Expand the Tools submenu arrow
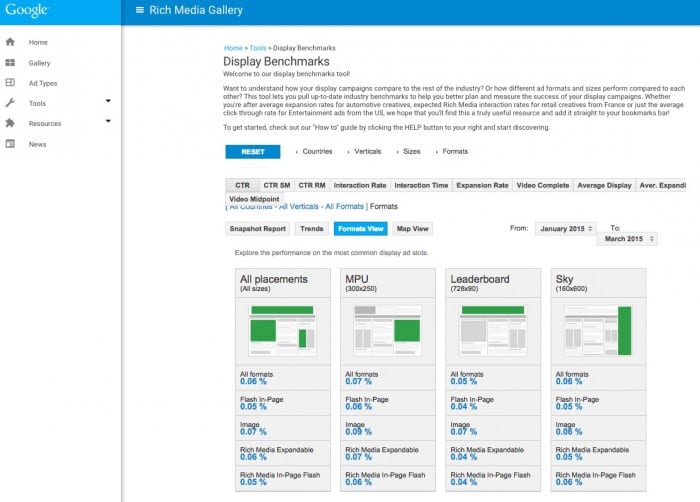The height and width of the screenshot is (502, 700). pyautogui.click(x=108, y=101)
